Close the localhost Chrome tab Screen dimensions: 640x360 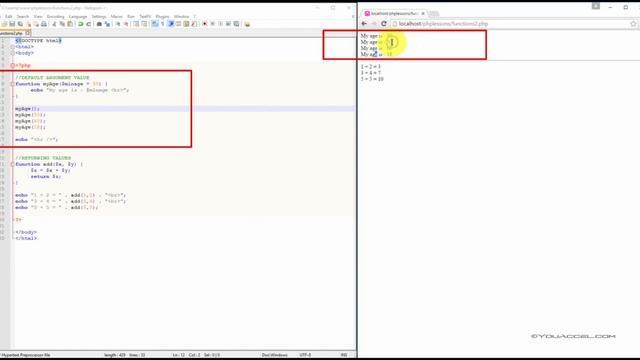423,13
